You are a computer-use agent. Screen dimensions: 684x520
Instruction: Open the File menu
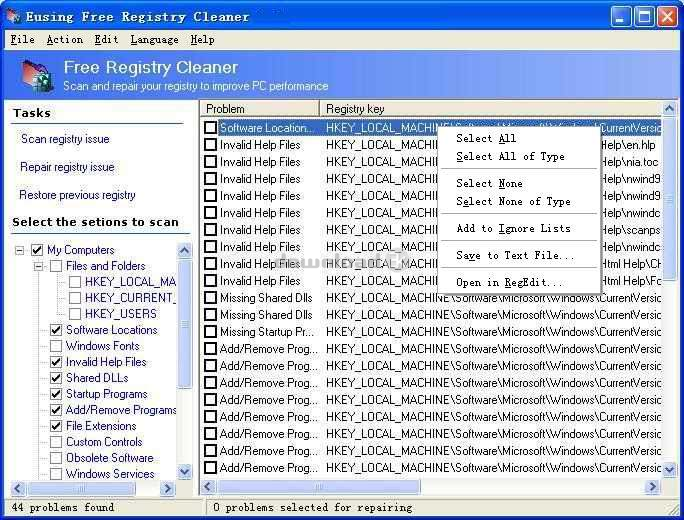22,40
